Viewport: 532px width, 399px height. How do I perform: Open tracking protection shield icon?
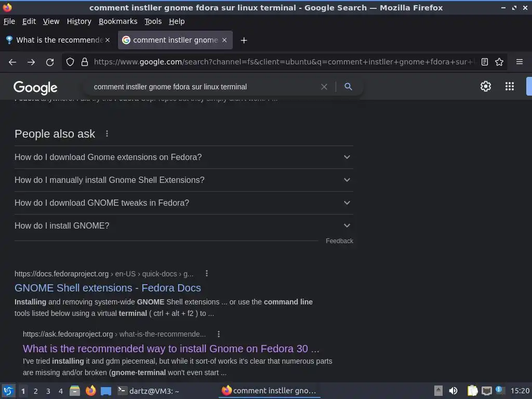coord(70,62)
